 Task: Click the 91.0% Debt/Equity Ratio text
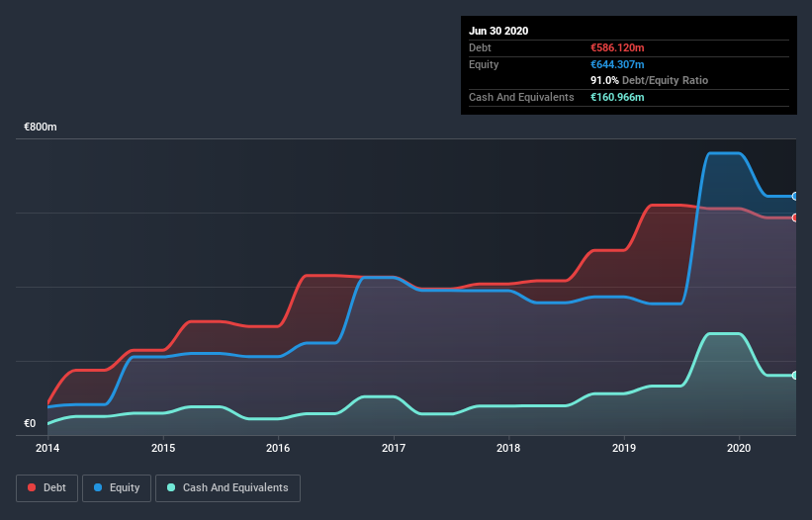650,80
